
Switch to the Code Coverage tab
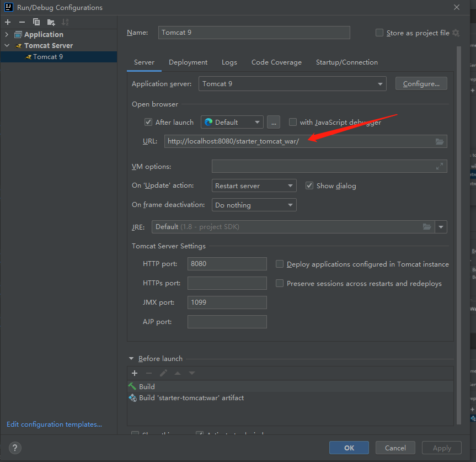tap(276, 62)
